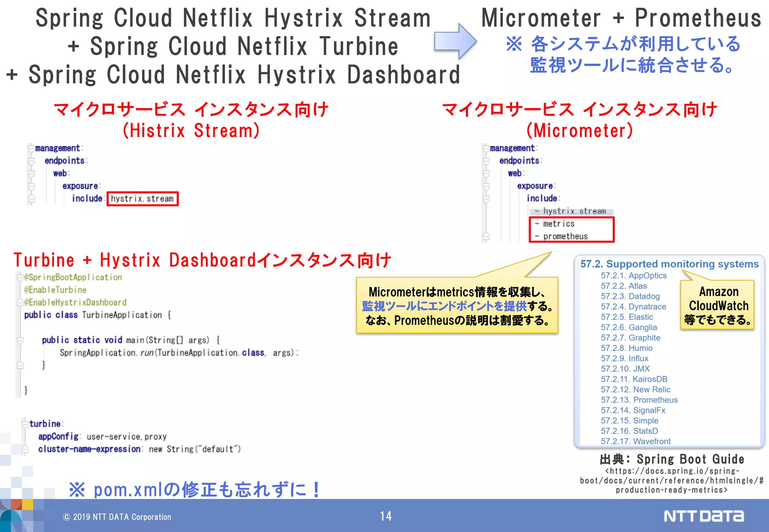The image size is (769, 532).
Task: Open the 57.2.11. KairosDB link
Action: point(634,379)
